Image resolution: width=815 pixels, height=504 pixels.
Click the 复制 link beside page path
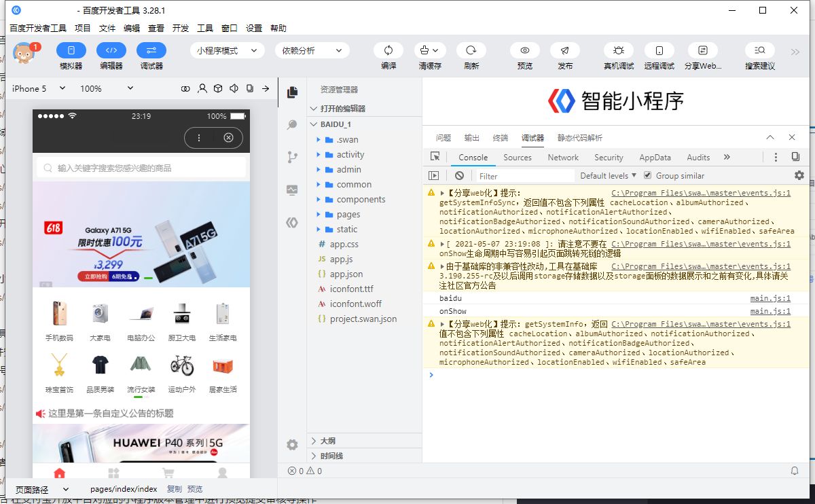click(174, 489)
